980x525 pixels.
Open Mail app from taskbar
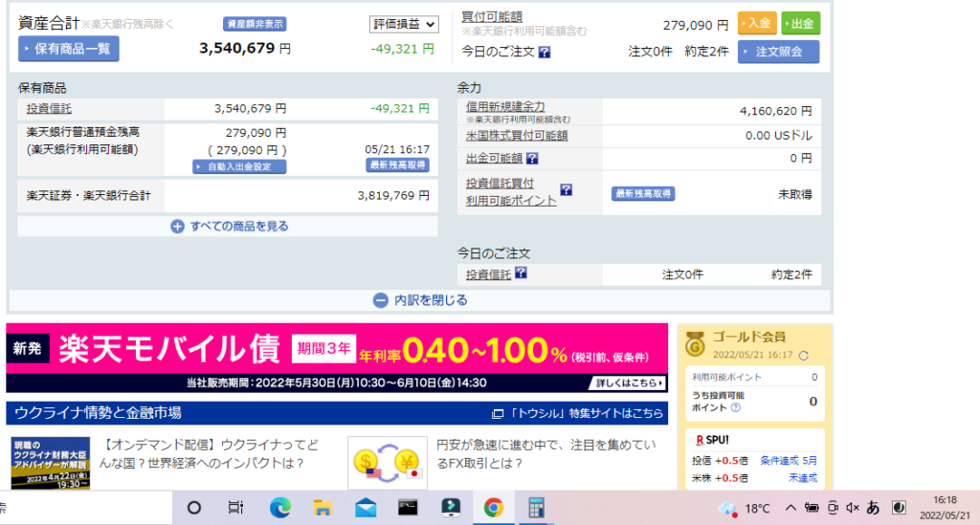(366, 508)
